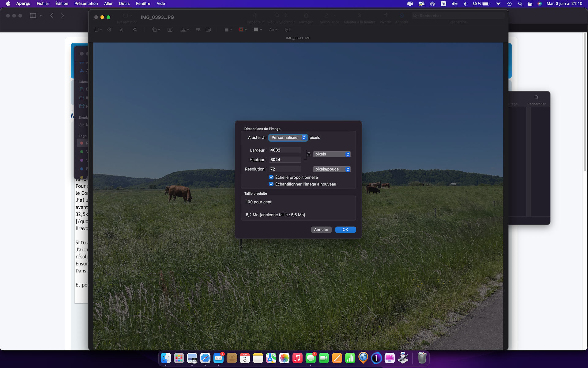
Task: Open the pixels unit dropdown
Action: pyautogui.click(x=332, y=154)
